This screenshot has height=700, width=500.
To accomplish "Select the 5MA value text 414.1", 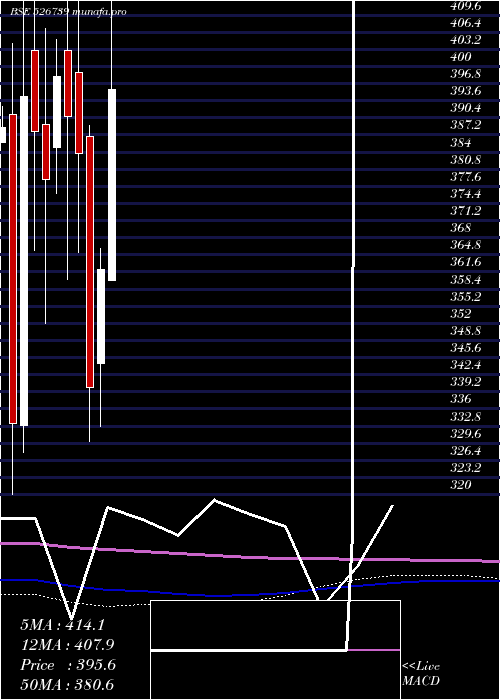I will (85, 625).
